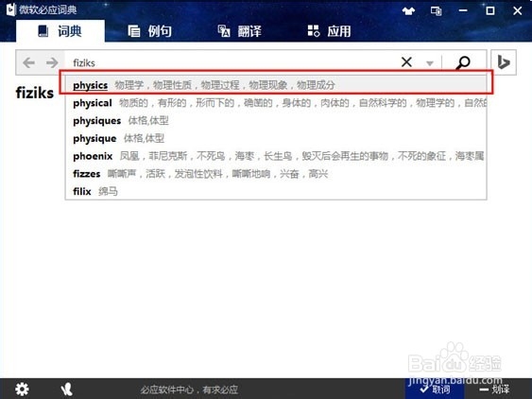Expand the search history dropdown arrow
Screen dimensions: 532x399
(430, 63)
